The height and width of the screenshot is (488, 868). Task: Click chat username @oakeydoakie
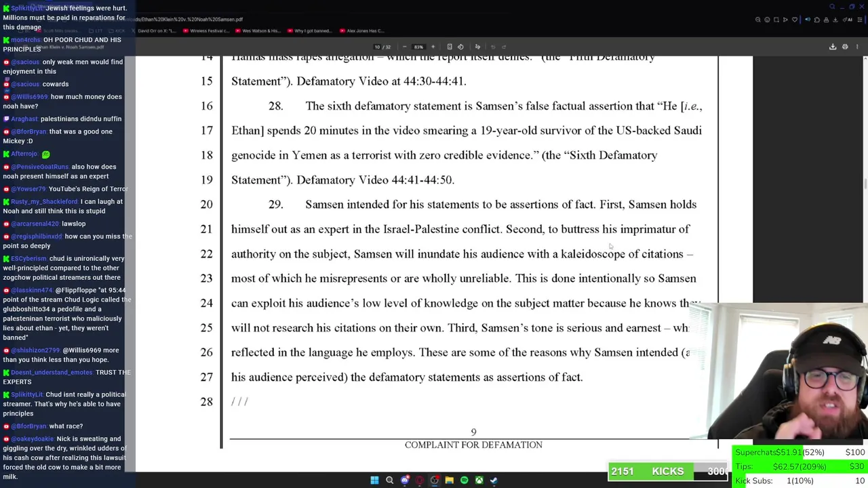click(x=32, y=439)
